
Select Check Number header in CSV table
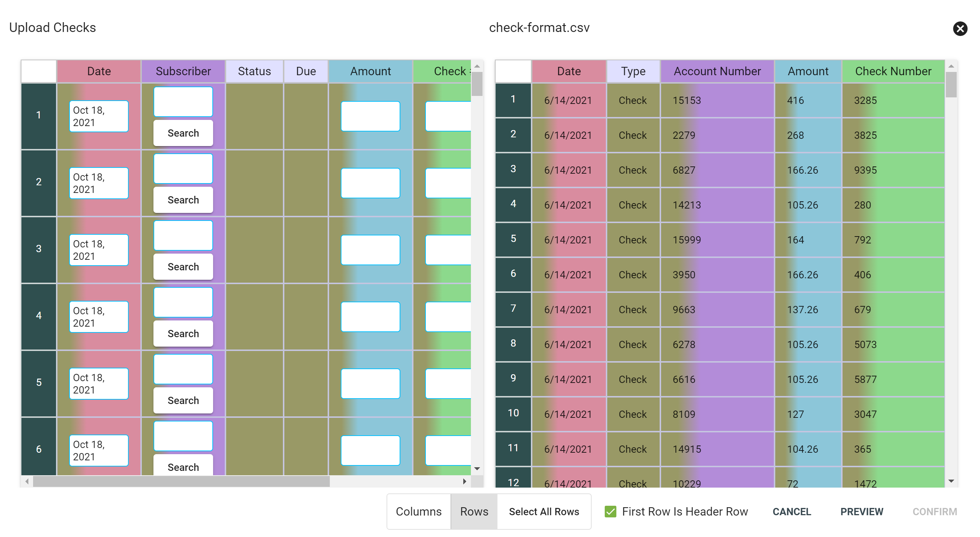893,71
